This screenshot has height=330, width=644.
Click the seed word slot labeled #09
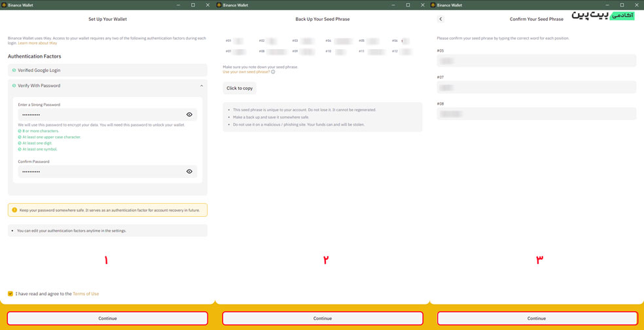click(x=303, y=52)
